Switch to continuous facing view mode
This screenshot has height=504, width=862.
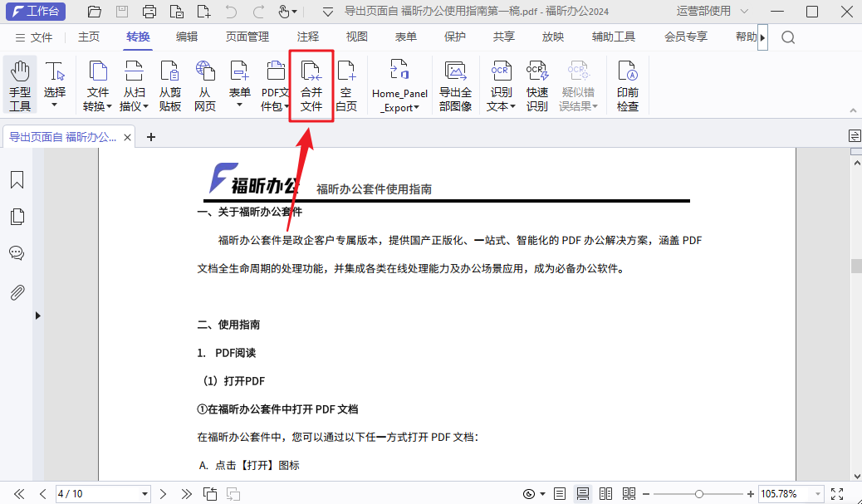click(629, 494)
